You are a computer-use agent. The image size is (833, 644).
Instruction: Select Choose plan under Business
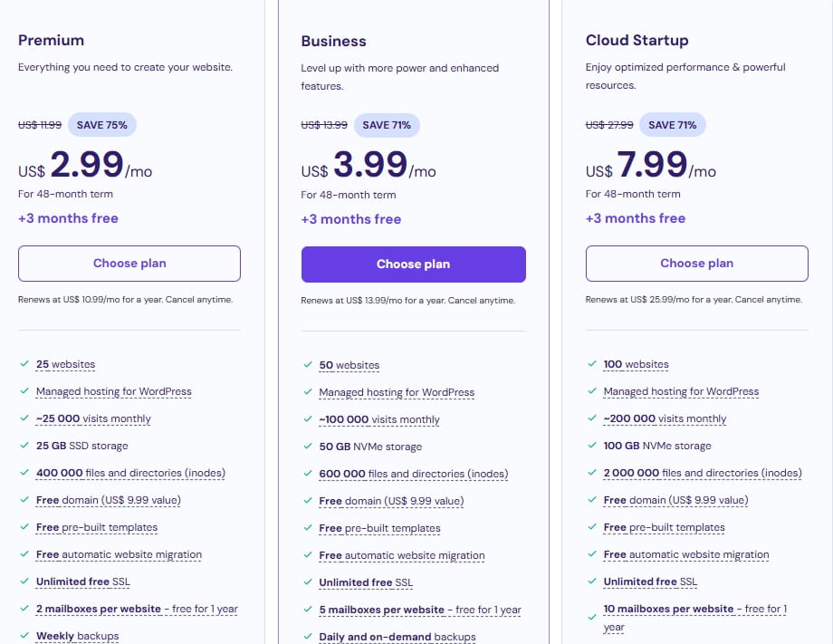(413, 264)
